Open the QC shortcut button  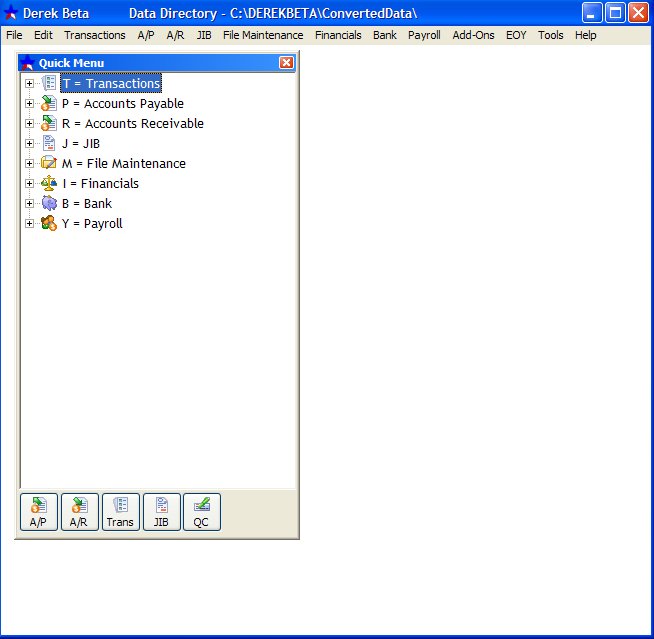[x=202, y=512]
